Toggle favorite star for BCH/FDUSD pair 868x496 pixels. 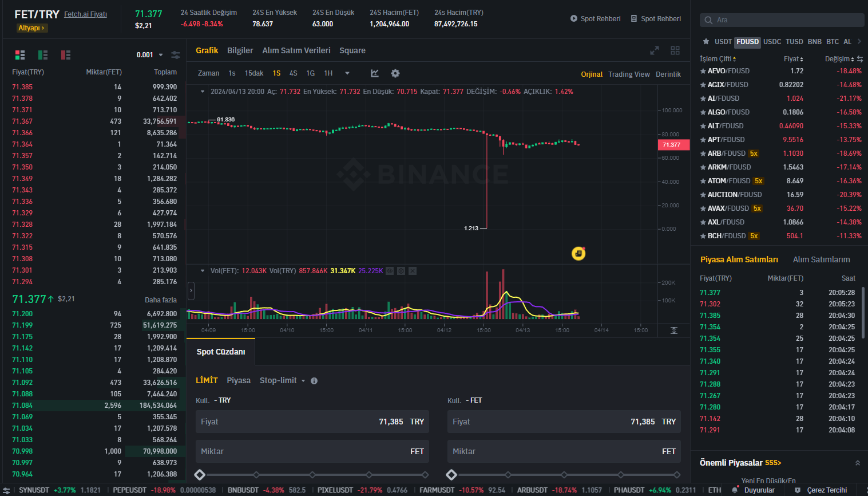703,236
